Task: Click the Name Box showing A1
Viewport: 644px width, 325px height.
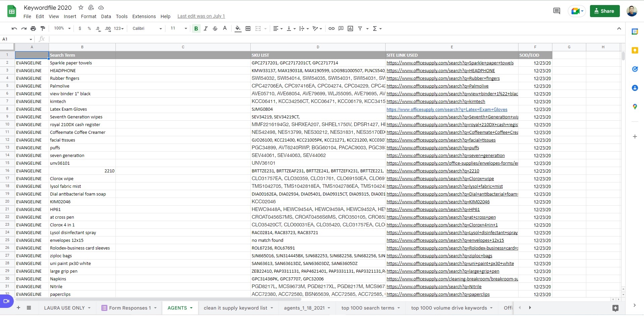Action: click(17, 39)
